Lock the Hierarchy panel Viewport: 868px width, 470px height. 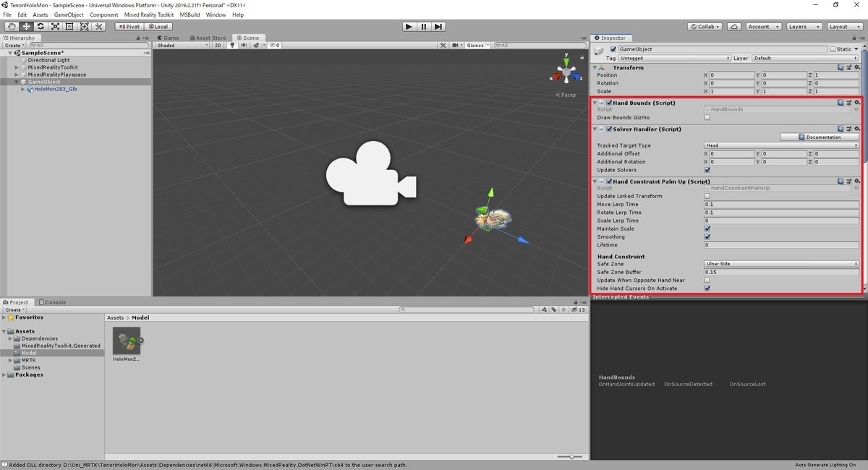click(138, 38)
